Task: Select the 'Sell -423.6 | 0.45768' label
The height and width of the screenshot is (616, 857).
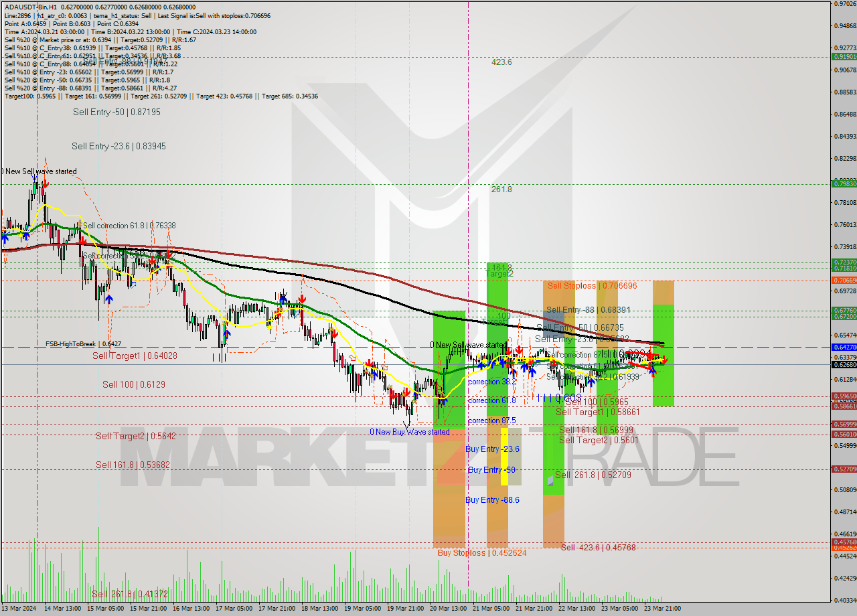Action: coord(598,548)
